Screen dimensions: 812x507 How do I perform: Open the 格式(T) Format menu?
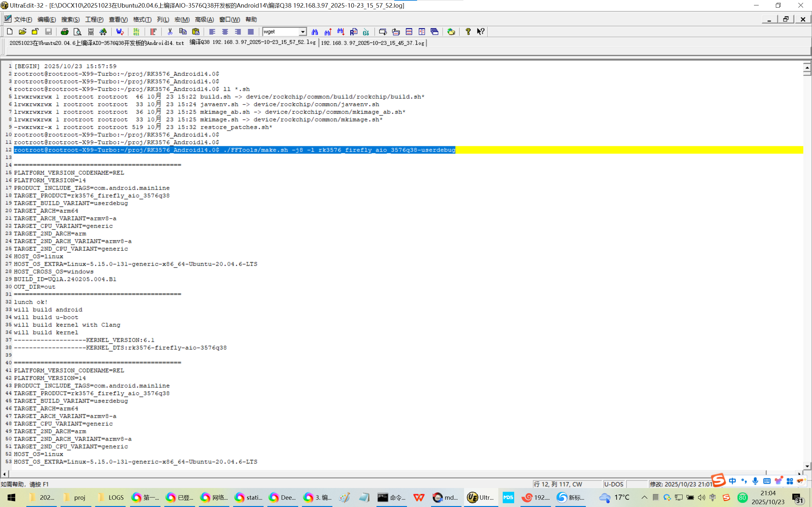tap(142, 19)
